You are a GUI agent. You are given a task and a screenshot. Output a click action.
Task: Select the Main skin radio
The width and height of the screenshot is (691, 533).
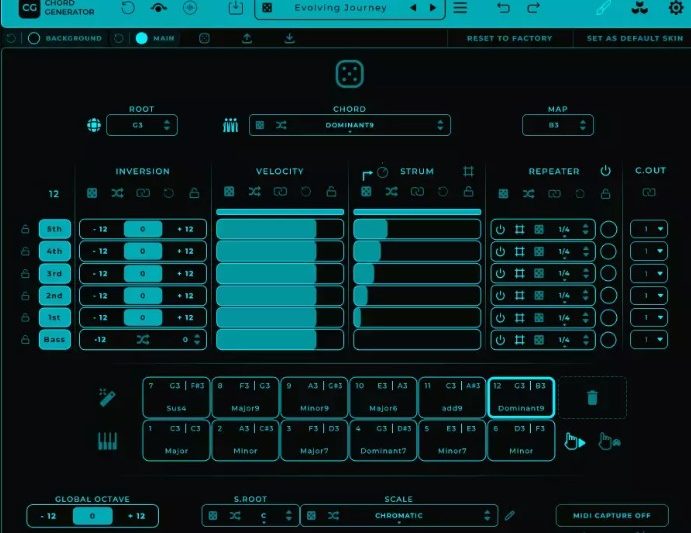coord(141,38)
